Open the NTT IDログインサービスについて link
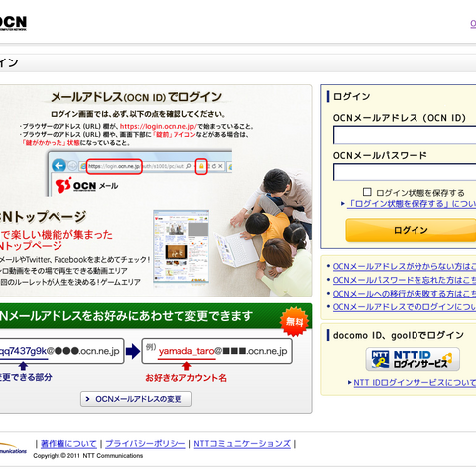 [x=415, y=383]
